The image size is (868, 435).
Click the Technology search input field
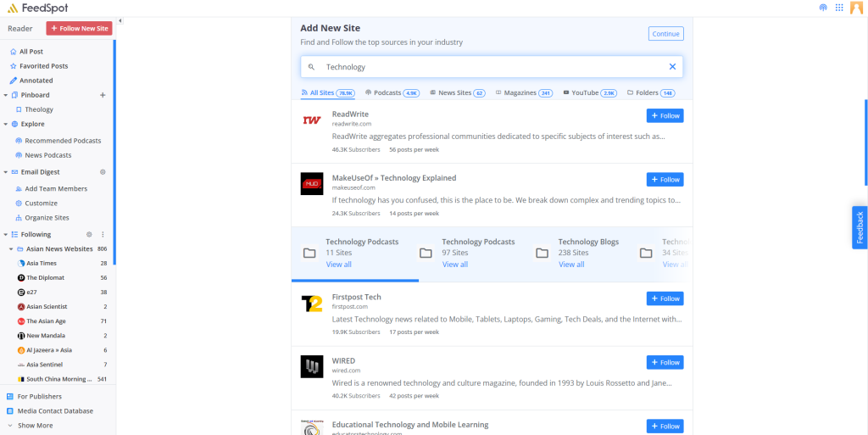click(x=483, y=67)
